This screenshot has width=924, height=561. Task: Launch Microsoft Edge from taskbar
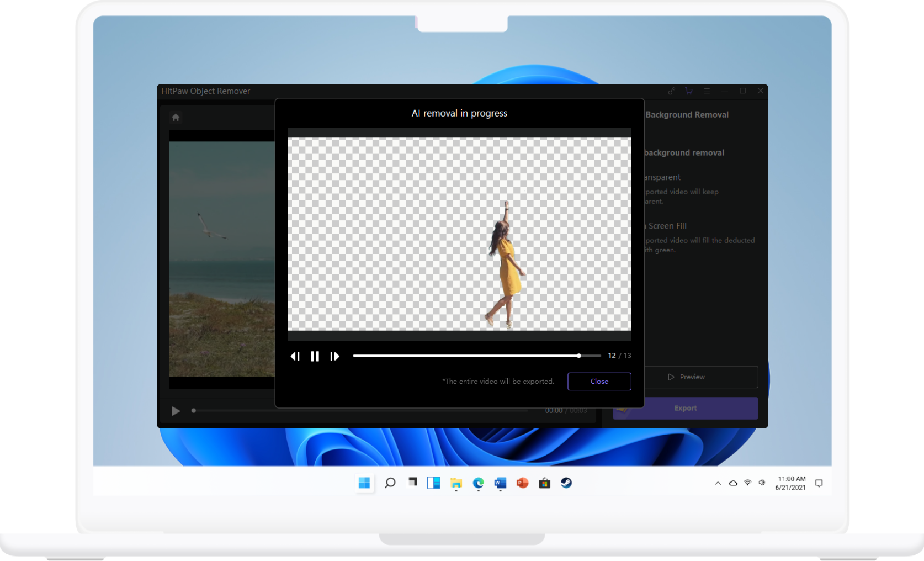[478, 483]
